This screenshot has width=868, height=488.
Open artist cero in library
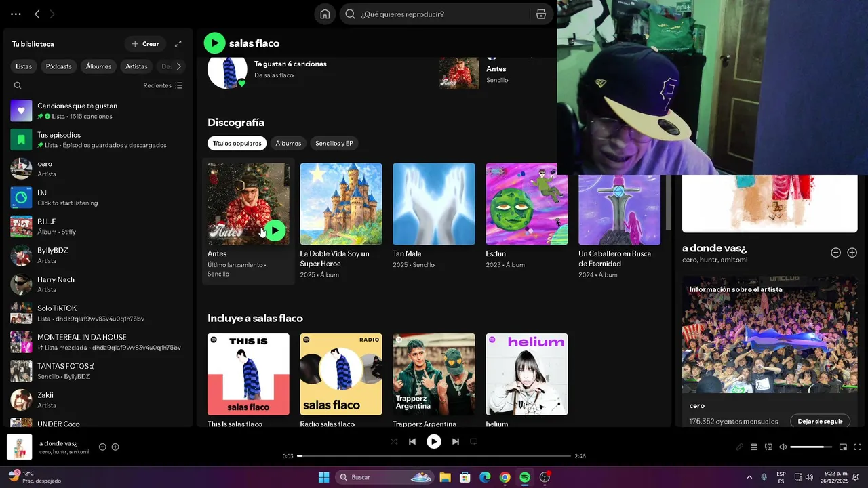tap(98, 169)
